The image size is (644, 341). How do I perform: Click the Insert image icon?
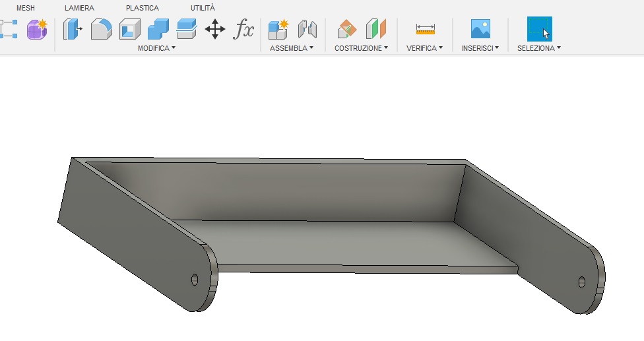tap(480, 29)
